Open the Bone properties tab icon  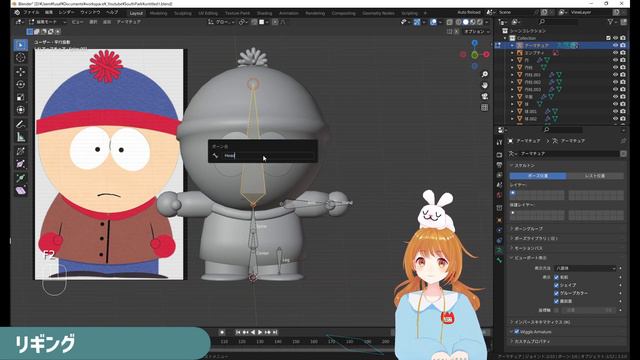499,260
